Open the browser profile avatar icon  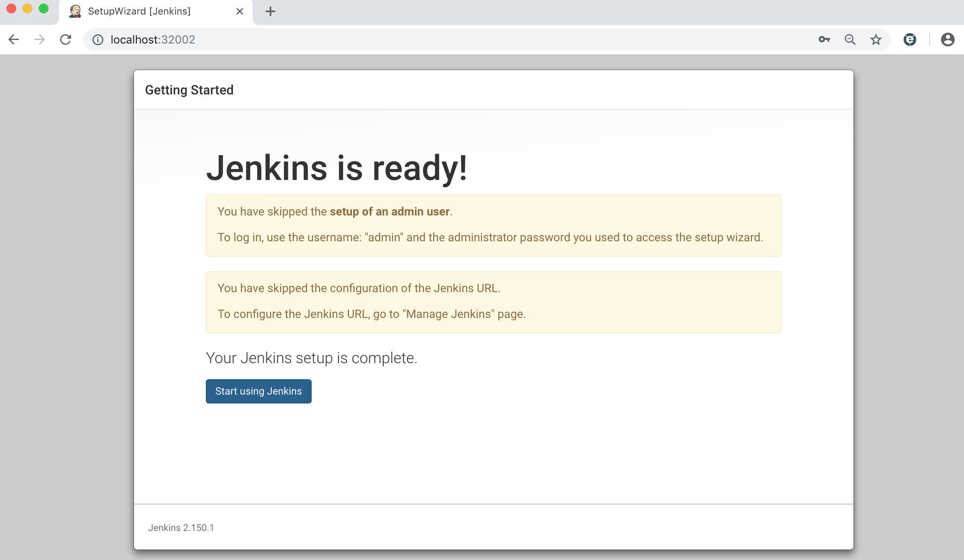point(947,39)
